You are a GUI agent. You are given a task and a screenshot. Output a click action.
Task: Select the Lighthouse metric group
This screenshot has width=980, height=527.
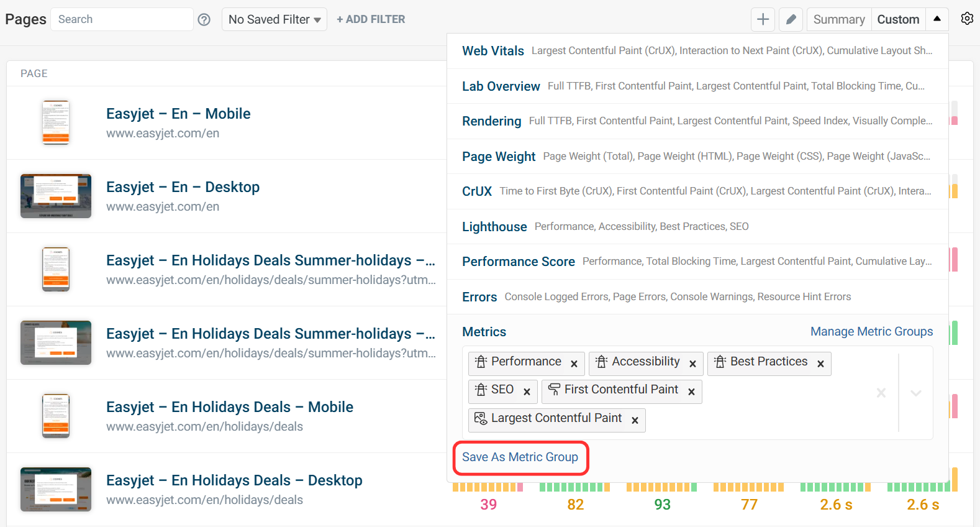point(697,227)
